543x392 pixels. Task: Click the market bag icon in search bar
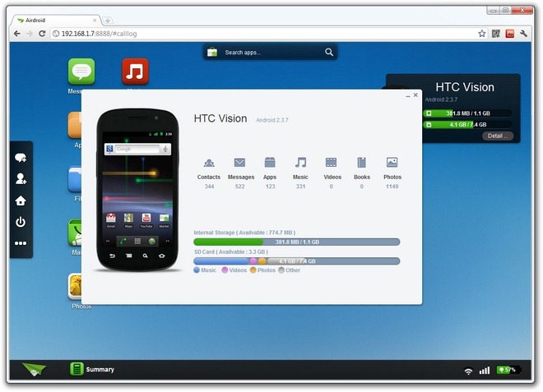pyautogui.click(x=212, y=53)
